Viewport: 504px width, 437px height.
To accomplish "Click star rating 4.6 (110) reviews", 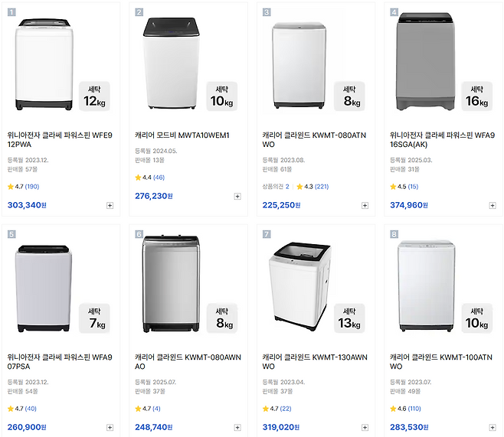I will 406,408.
